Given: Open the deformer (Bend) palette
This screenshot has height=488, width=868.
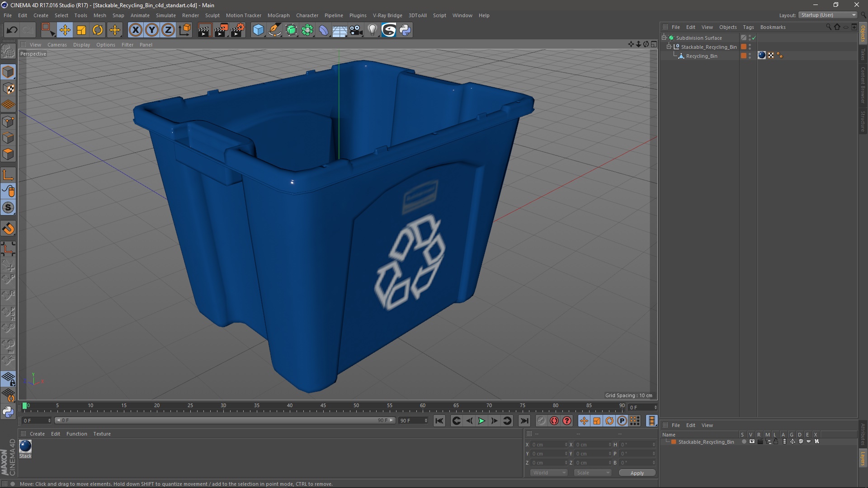Looking at the screenshot, I should [324, 30].
